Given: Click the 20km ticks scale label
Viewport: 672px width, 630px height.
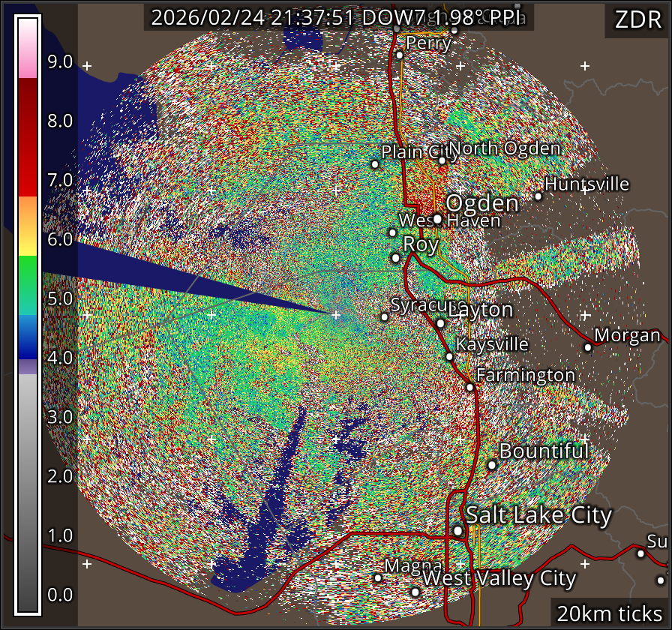Looking at the screenshot, I should coord(609,613).
